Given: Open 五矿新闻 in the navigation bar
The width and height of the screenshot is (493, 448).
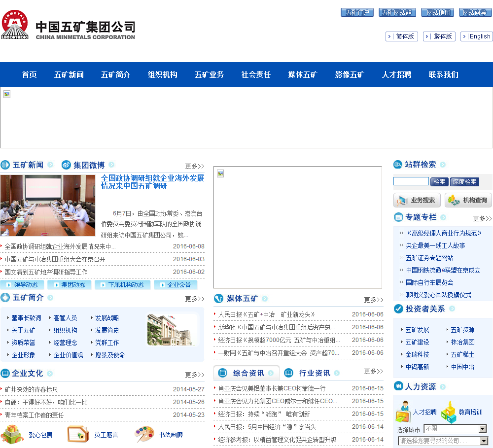Looking at the screenshot, I should (x=69, y=74).
